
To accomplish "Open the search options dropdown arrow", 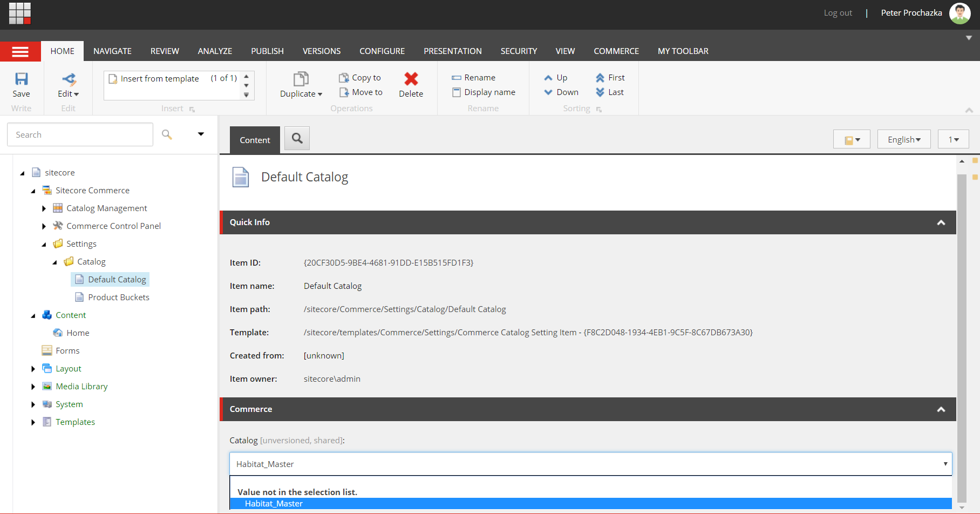I will tap(201, 134).
